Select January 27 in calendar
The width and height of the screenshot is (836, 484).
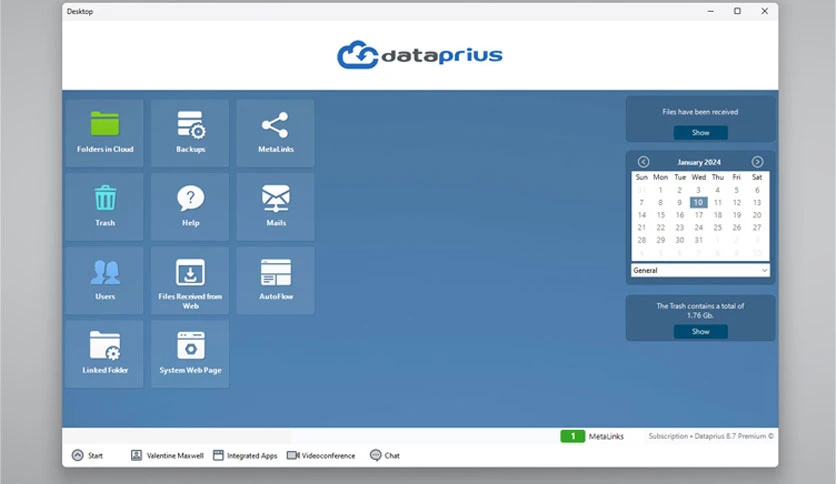[x=757, y=228]
